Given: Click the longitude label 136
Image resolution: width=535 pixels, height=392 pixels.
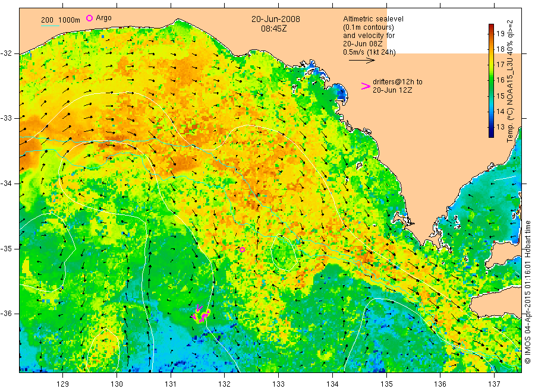Looking at the screenshot, I should 440,384.
